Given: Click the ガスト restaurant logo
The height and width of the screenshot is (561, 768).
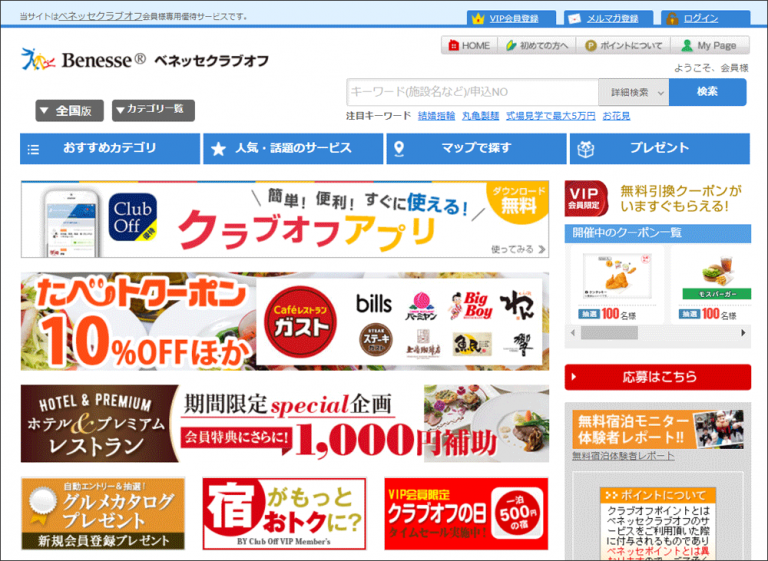Looking at the screenshot, I should pos(300,321).
